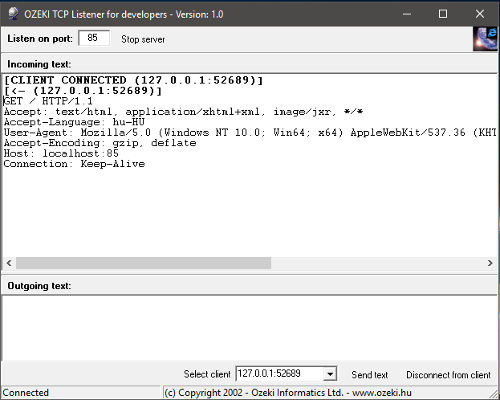The height and width of the screenshot is (400, 500).
Task: Click the CLIENT CONNECTED message line
Action: [x=133, y=80]
